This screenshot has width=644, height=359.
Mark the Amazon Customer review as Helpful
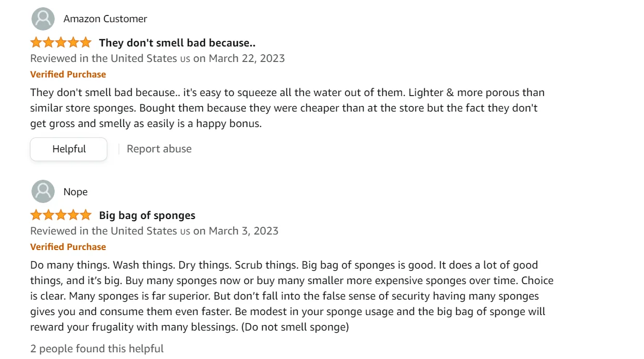69,149
